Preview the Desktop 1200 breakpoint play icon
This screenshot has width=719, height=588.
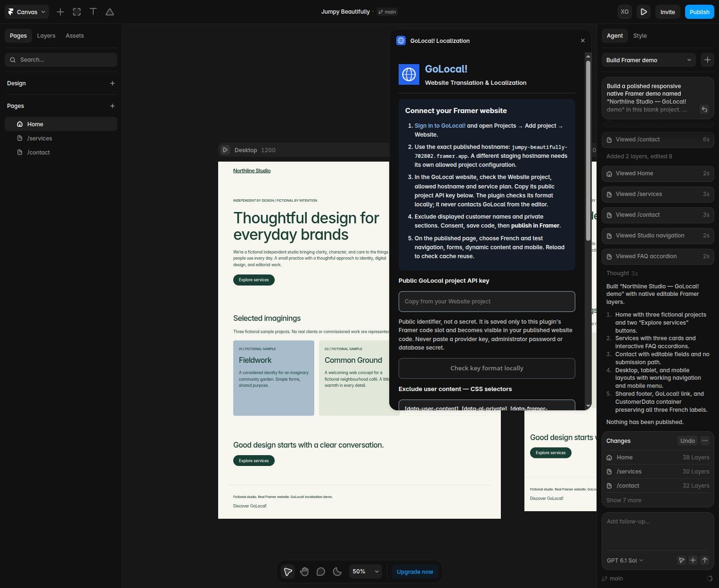[x=225, y=150]
